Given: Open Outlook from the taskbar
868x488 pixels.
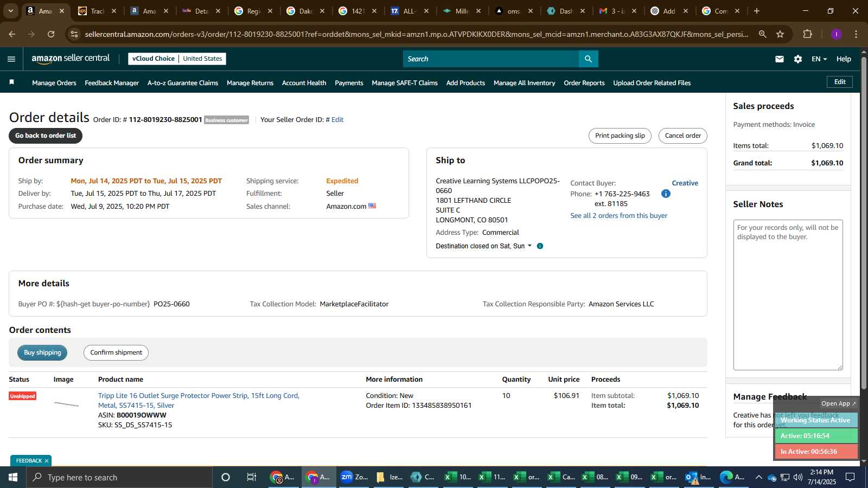Looking at the screenshot, I should (x=698, y=477).
